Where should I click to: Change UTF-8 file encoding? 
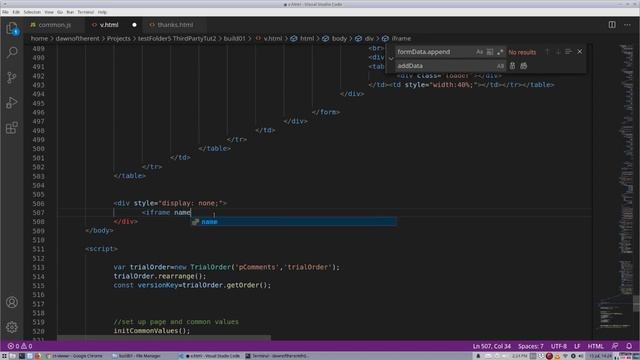(x=559, y=346)
